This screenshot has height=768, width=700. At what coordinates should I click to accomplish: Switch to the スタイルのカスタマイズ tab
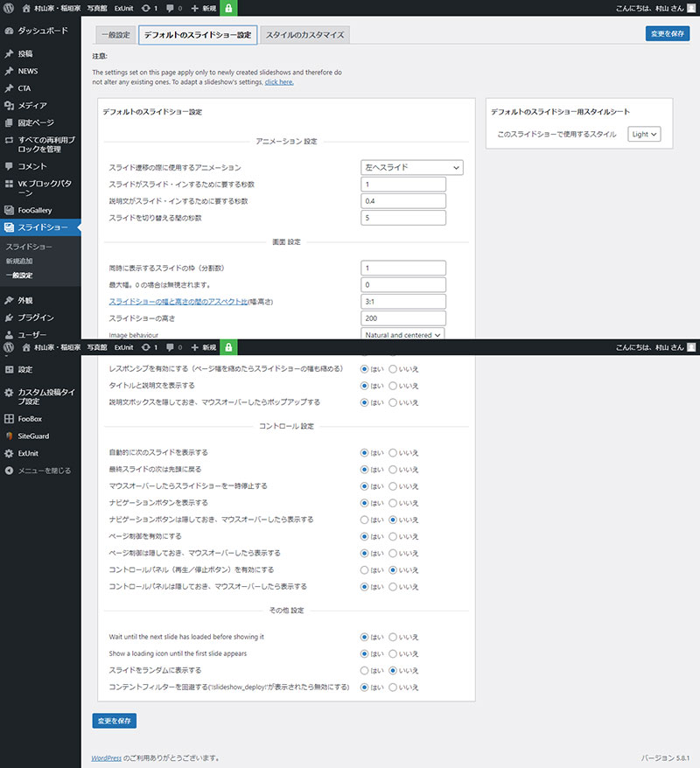304,35
